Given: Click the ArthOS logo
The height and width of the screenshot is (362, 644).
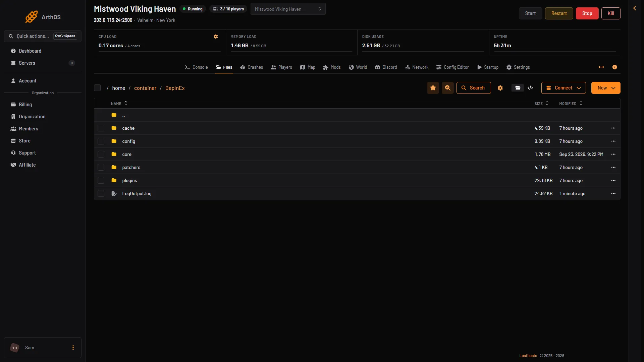Looking at the screenshot, I should coord(43,17).
